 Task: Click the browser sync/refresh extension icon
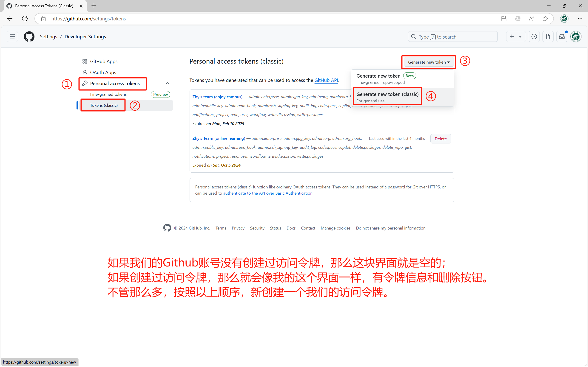tap(517, 19)
